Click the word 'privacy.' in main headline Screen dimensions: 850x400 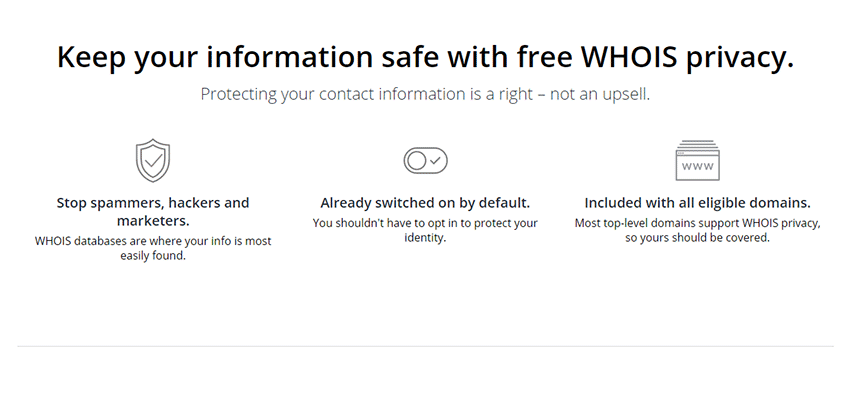[x=739, y=56]
